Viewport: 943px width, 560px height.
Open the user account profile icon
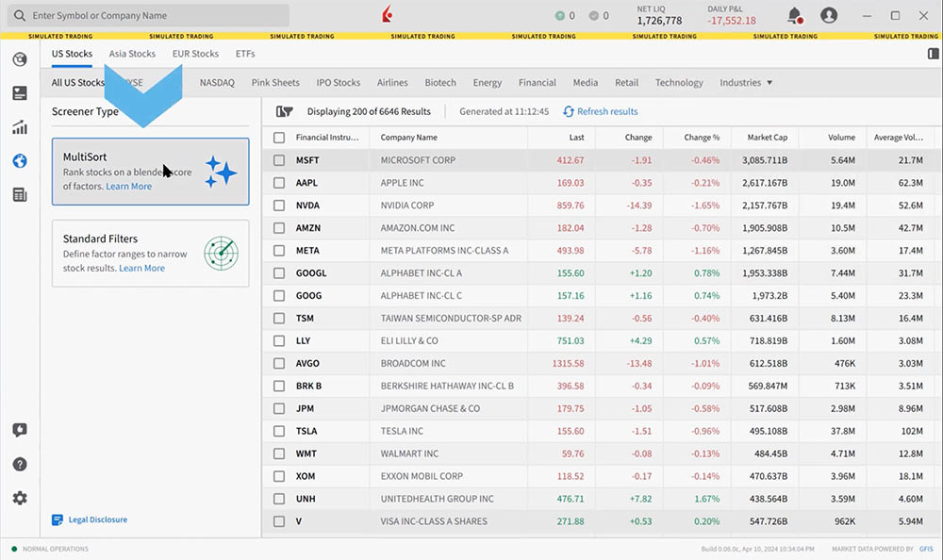pyautogui.click(x=829, y=16)
